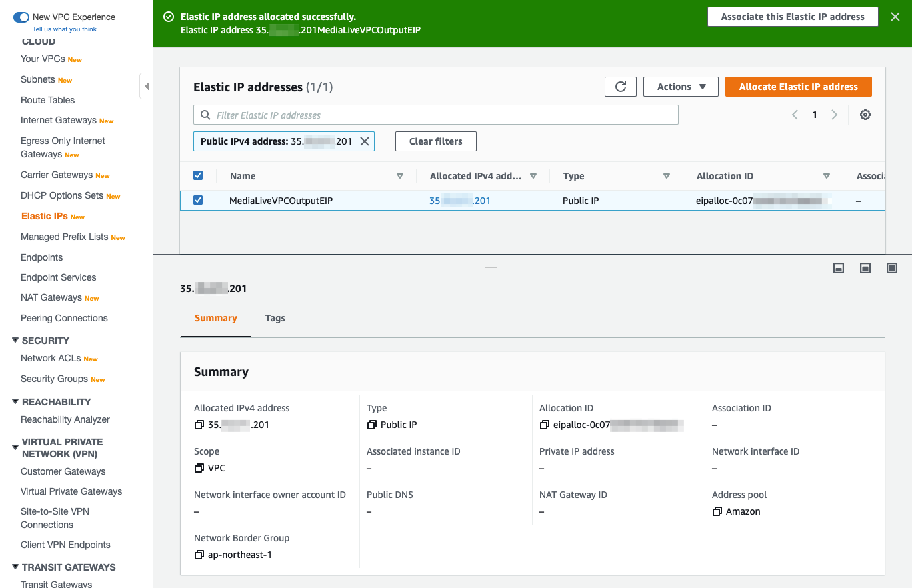912x588 pixels.
Task: Open Customer Gateways in sidebar
Action: (63, 471)
